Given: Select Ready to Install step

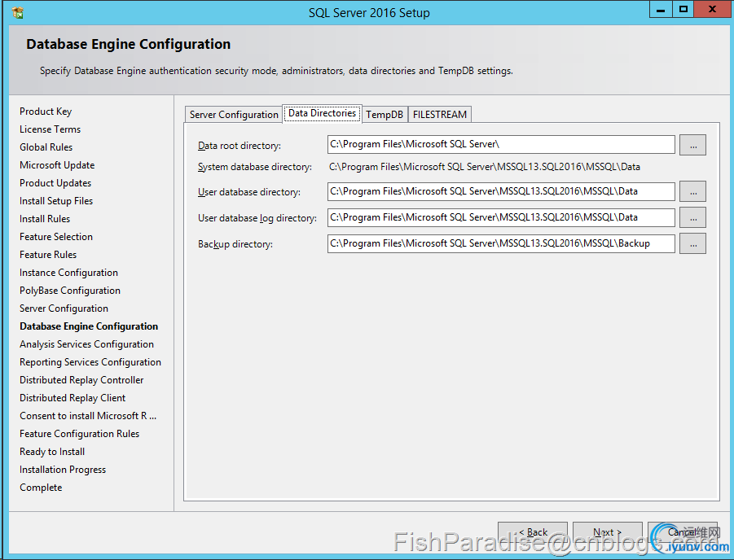Looking at the screenshot, I should (x=52, y=452).
